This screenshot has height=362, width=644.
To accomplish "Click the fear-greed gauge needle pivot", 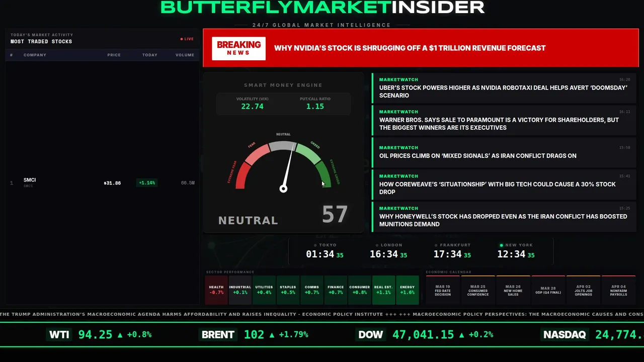I will pyautogui.click(x=283, y=189).
